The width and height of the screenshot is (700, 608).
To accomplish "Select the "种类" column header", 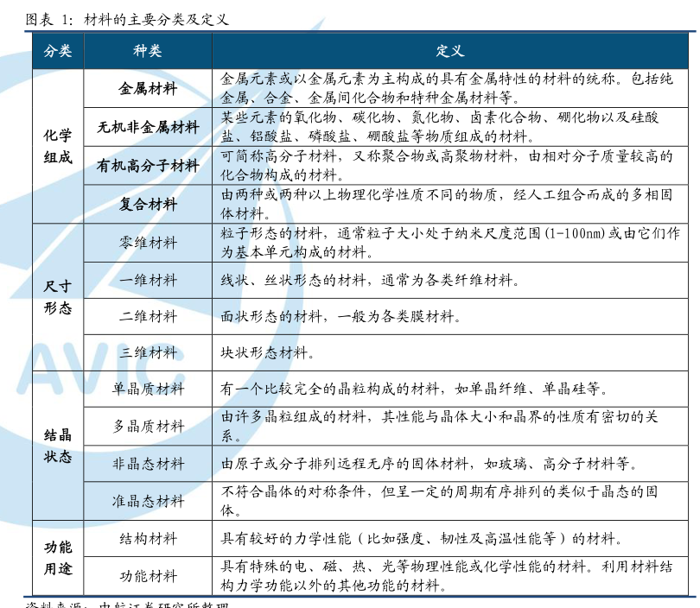I will pos(148,52).
